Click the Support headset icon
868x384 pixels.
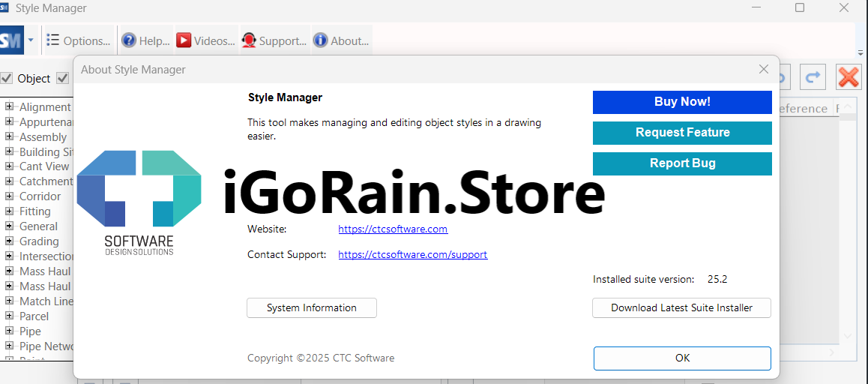point(249,40)
